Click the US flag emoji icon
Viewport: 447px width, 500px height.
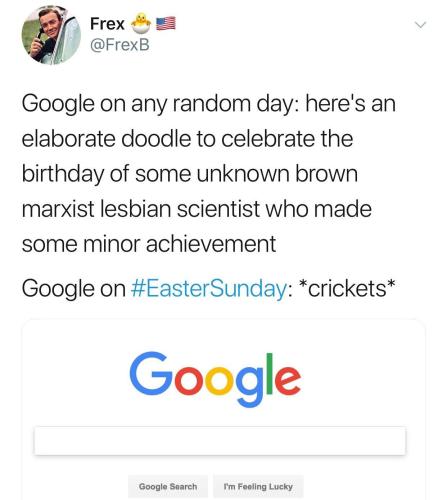(166, 24)
